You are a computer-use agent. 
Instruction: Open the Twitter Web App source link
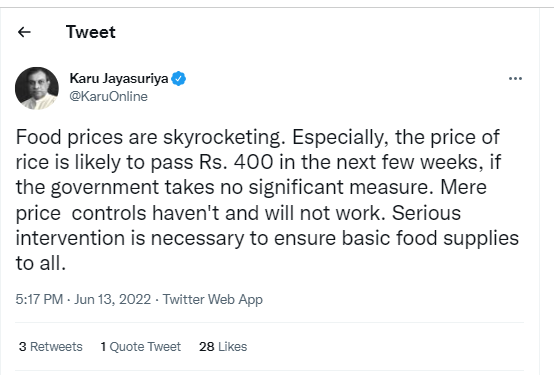pyautogui.click(x=213, y=299)
